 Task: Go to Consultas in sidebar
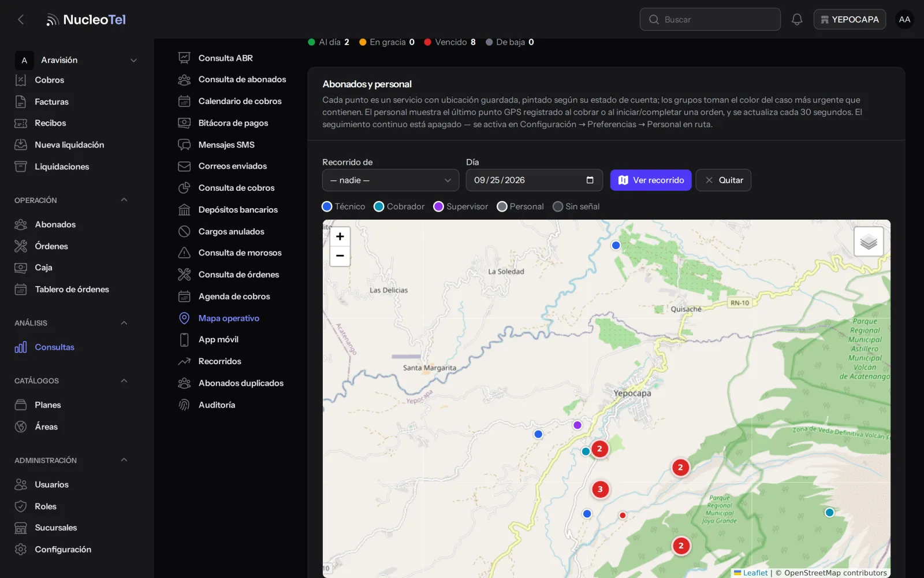tap(54, 347)
